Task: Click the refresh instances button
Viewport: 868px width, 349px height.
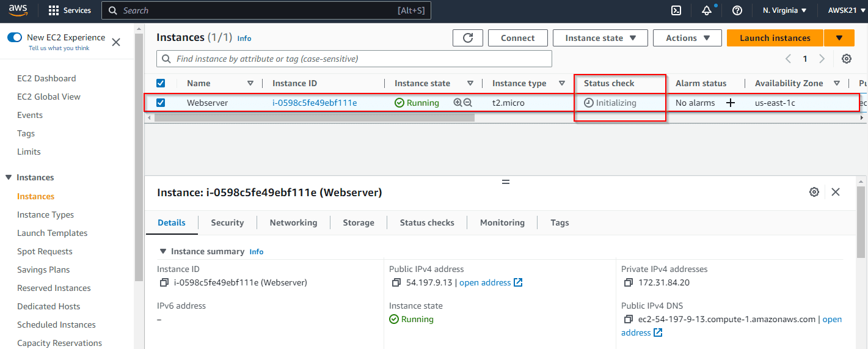Action: pyautogui.click(x=468, y=38)
